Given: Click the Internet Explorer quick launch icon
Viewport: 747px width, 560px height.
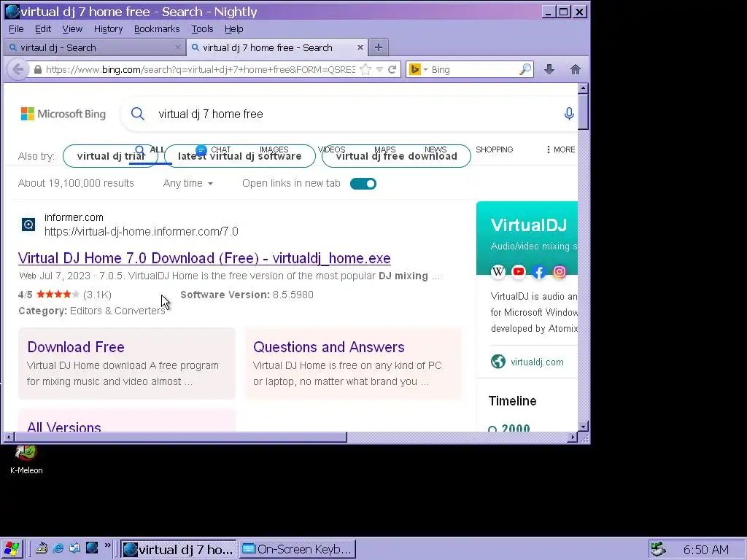Looking at the screenshot, I should point(58,548).
